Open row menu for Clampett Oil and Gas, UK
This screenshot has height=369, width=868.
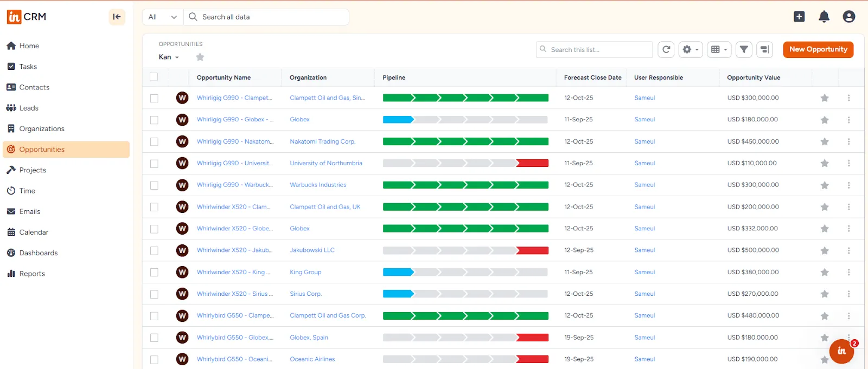pyautogui.click(x=849, y=207)
